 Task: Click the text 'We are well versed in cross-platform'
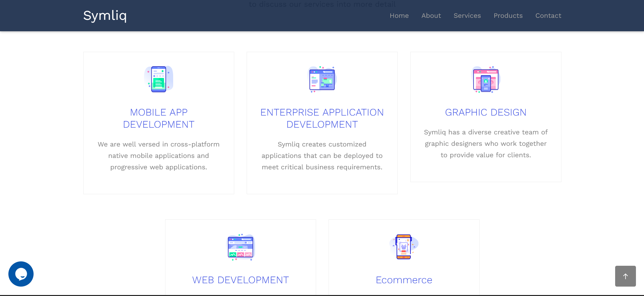click(x=159, y=144)
